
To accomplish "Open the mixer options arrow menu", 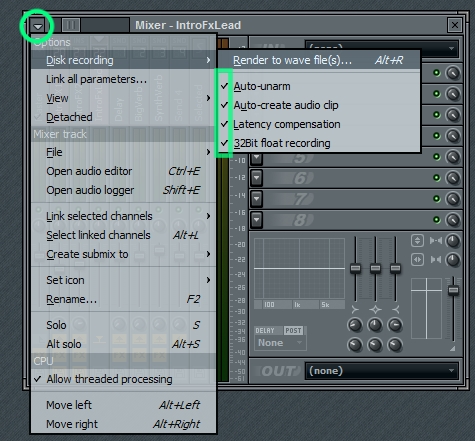I will 38,25.
